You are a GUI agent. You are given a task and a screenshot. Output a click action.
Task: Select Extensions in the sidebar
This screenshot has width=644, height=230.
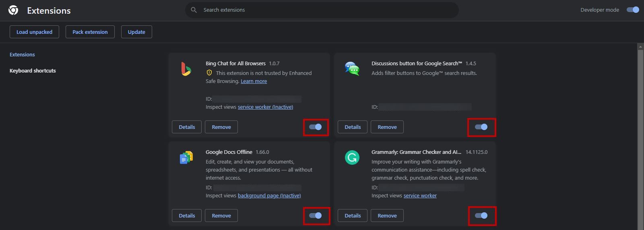22,54
